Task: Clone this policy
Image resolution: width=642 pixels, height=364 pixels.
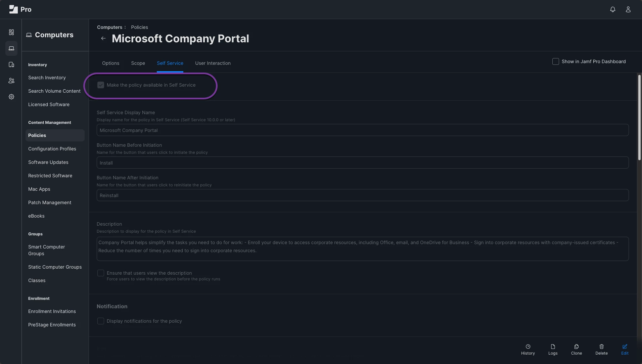Action: (577, 350)
